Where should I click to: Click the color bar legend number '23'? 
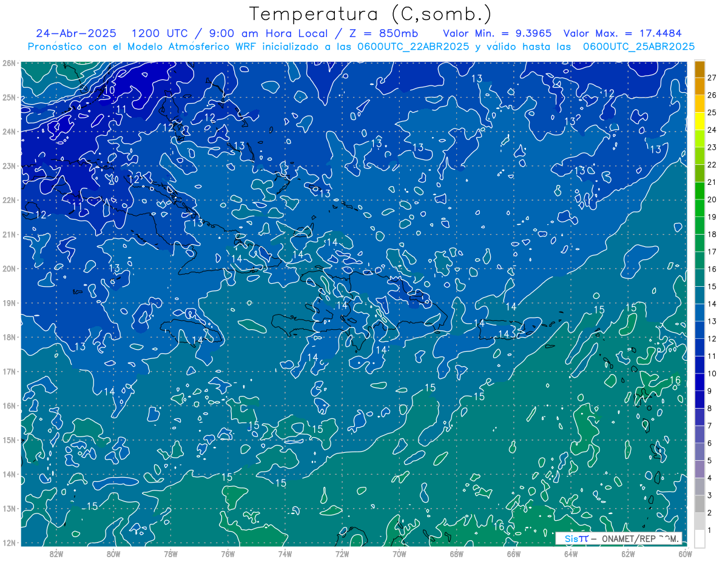point(712,147)
